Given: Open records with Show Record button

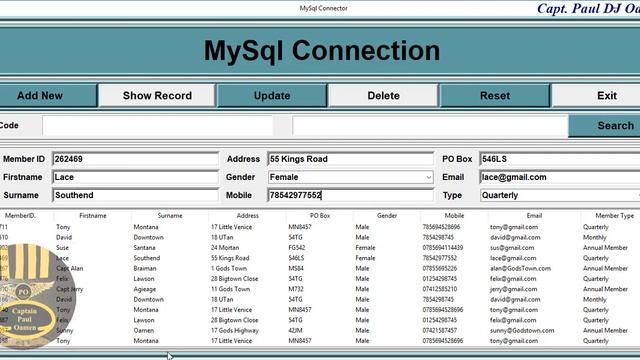Looking at the screenshot, I should 157,96.
